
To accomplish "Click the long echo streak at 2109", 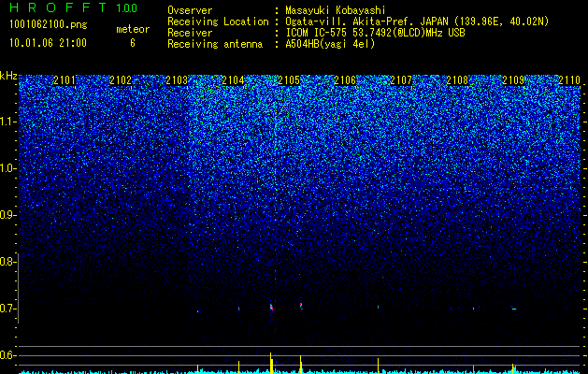I will pos(514,309).
